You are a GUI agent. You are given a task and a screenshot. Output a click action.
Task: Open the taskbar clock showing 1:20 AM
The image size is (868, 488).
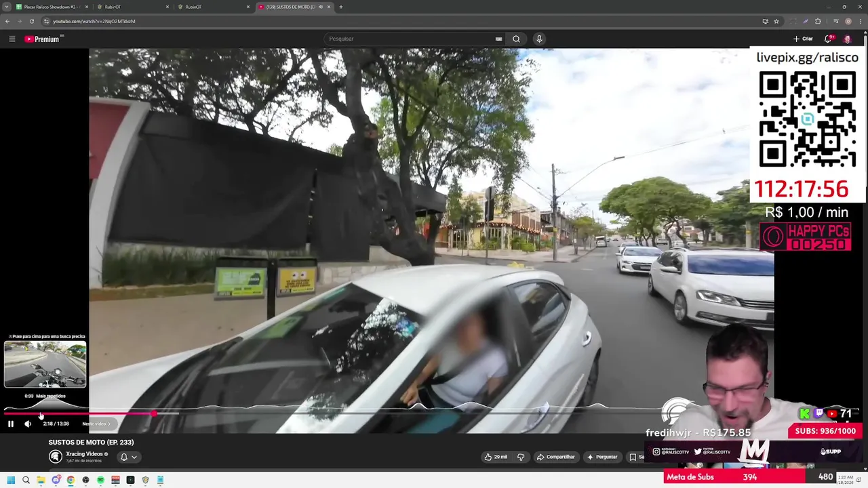[x=845, y=480]
